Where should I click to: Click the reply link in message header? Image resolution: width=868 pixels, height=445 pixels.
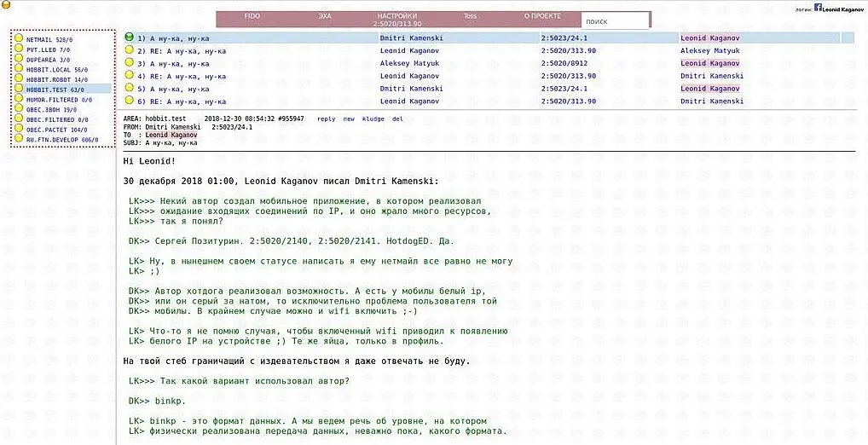pyautogui.click(x=326, y=119)
